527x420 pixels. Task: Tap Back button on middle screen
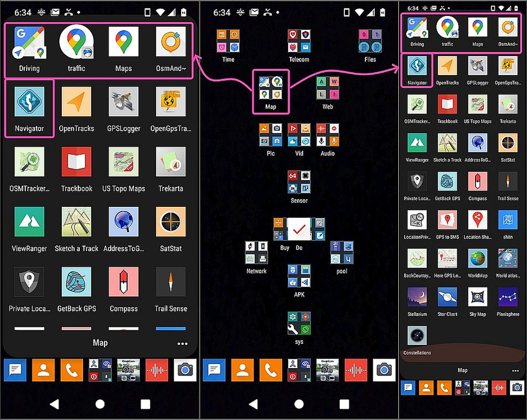coord(254,404)
